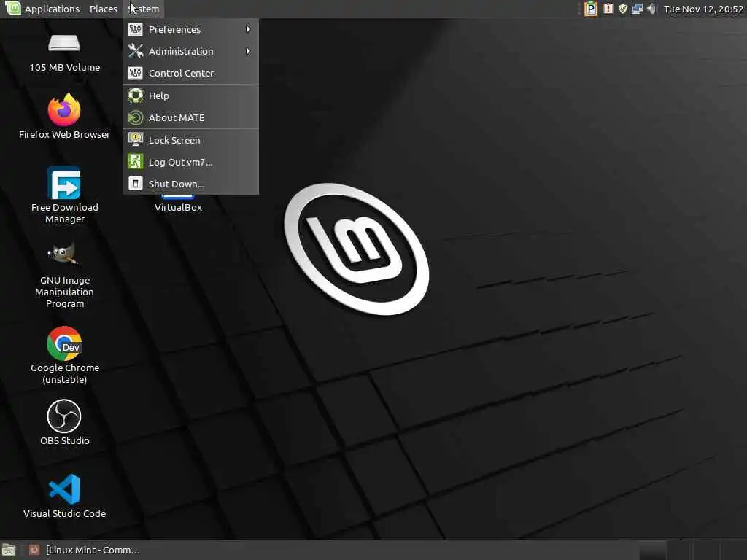Open the network connection tray icon
This screenshot has width=747, height=560.
tap(638, 9)
